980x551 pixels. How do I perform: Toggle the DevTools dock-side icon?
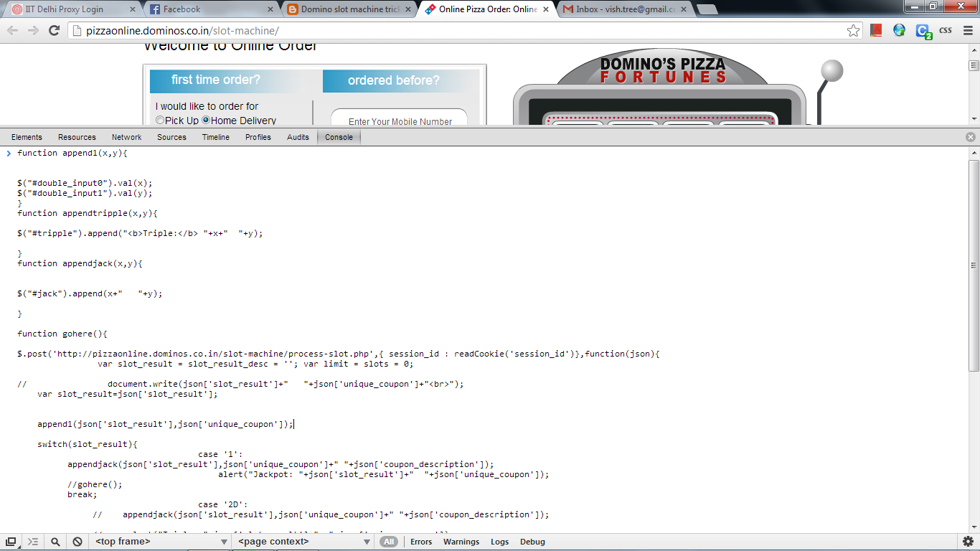click(11, 542)
